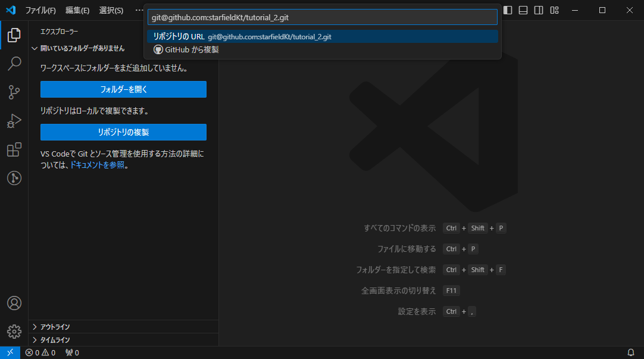Open the notifications bell
Screen dimensions: 644x359
(631, 352)
